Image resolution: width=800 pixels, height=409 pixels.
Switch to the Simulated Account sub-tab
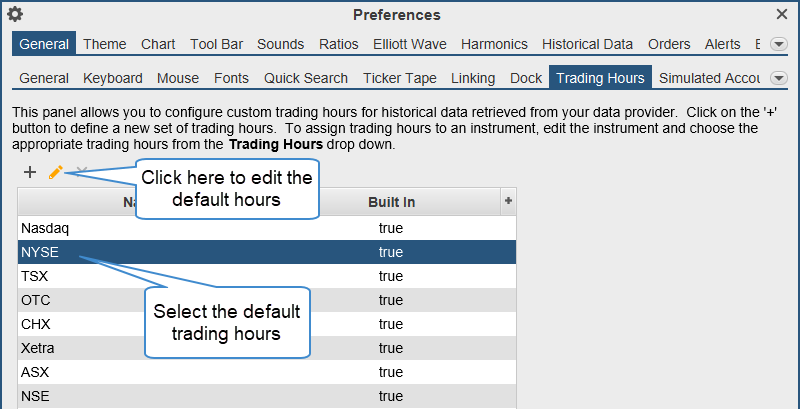pyautogui.click(x=710, y=78)
